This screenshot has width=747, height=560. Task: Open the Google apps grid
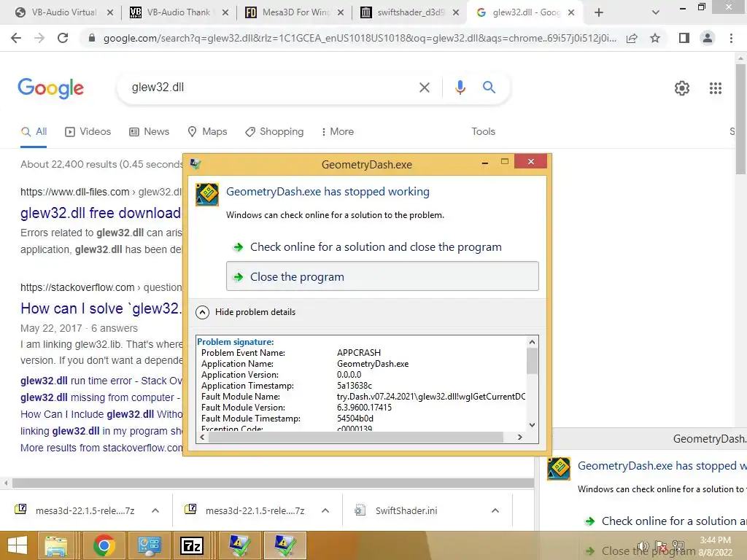coord(715,88)
